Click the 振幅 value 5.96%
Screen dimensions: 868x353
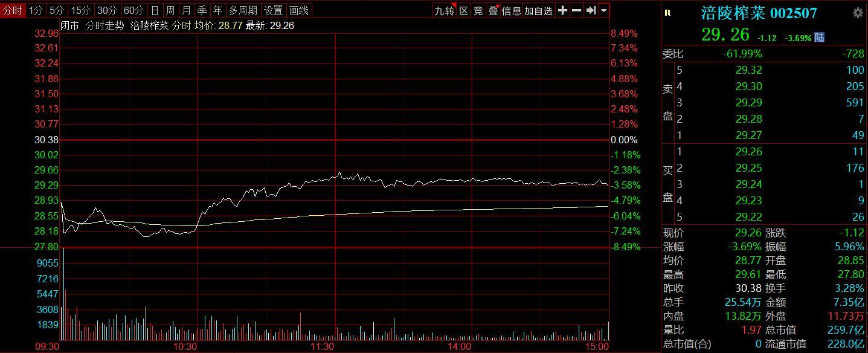[x=849, y=247]
